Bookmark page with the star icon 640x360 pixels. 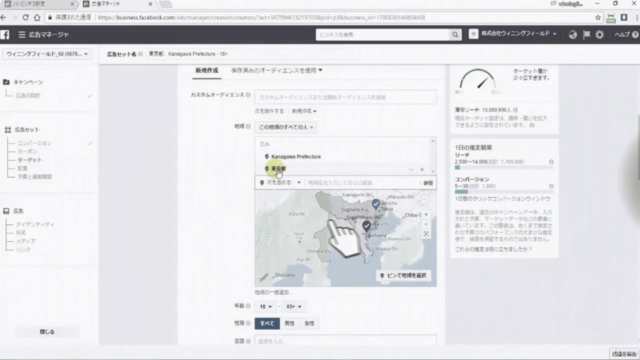(x=598, y=17)
